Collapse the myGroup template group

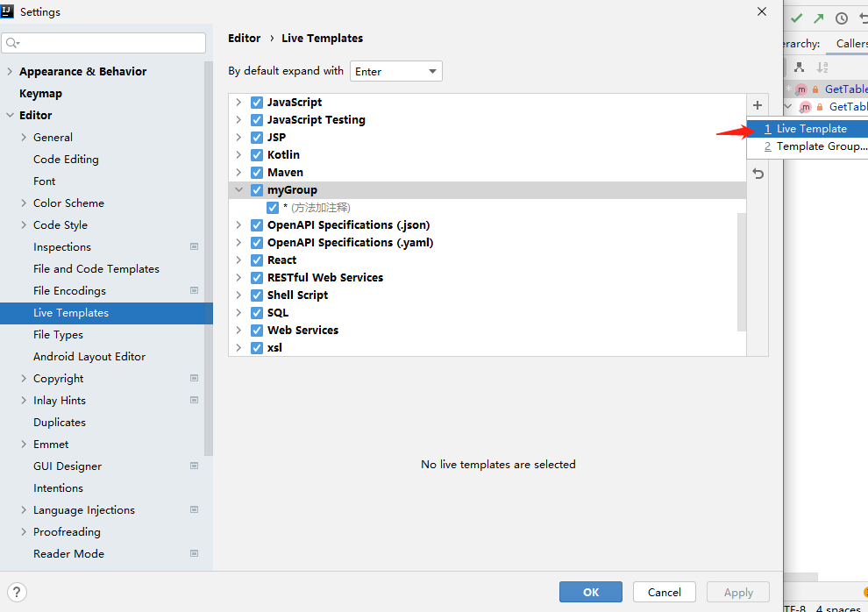point(238,189)
